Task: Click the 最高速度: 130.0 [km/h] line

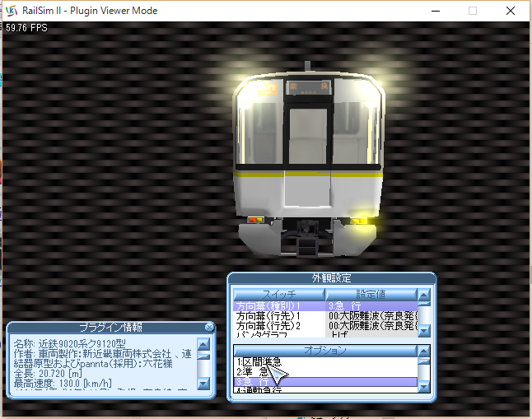Action: click(63, 384)
